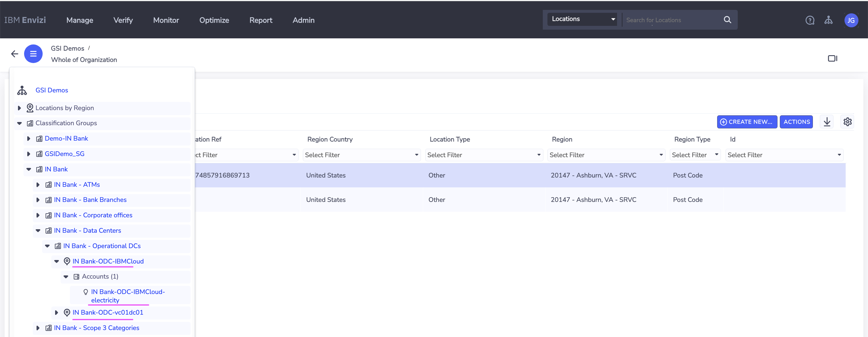
Task: Open the Verify menu
Action: click(123, 20)
